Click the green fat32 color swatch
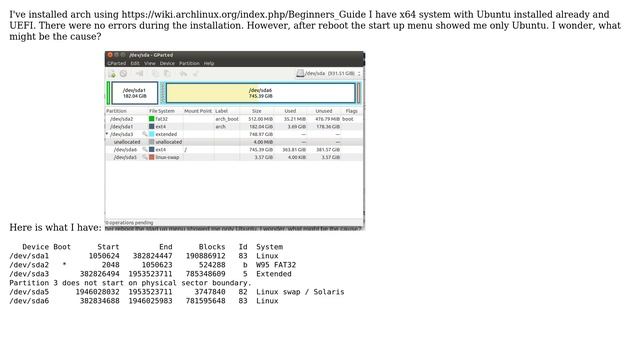The width and height of the screenshot is (640, 360). (151, 119)
